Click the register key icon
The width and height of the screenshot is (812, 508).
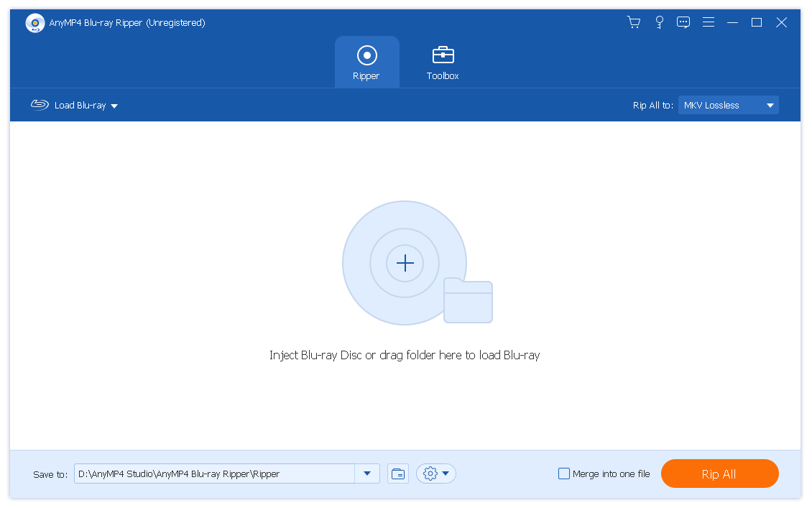click(659, 22)
